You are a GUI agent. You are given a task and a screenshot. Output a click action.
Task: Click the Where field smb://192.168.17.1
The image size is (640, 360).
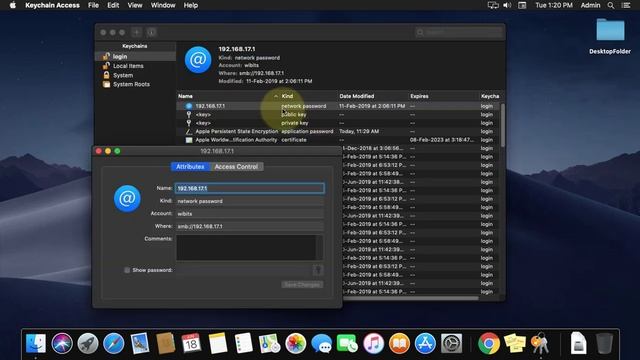(250, 226)
